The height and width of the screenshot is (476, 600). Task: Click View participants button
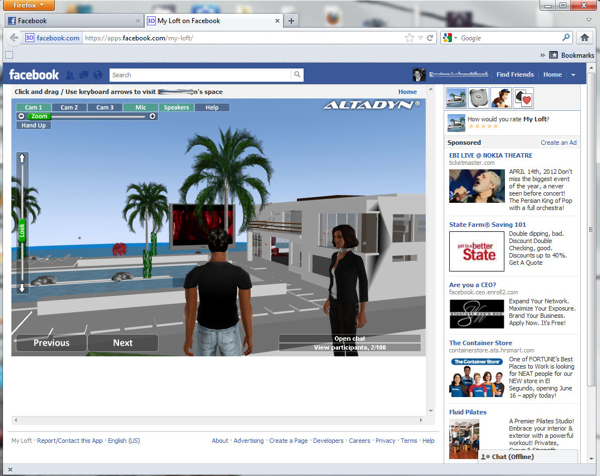click(x=349, y=347)
